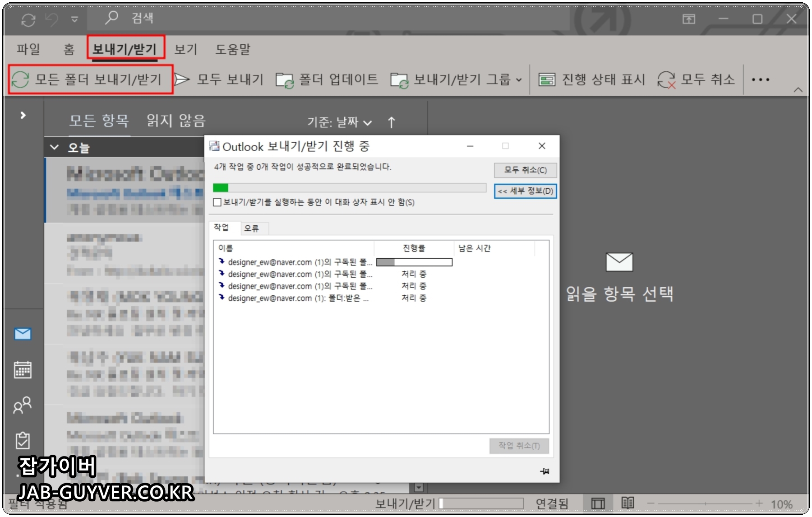This screenshot has height=517, width=812.
Task: Open the ribbon overflow three-dots menu
Action: (761, 80)
